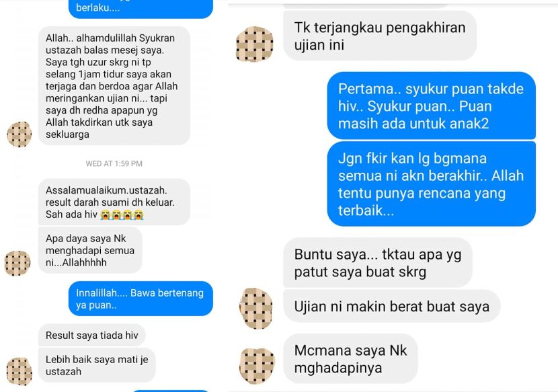This screenshot has height=392, width=558.
Task: Tap the 'Ujian ni makin berat buat saya' bubble
Action: pos(392,306)
